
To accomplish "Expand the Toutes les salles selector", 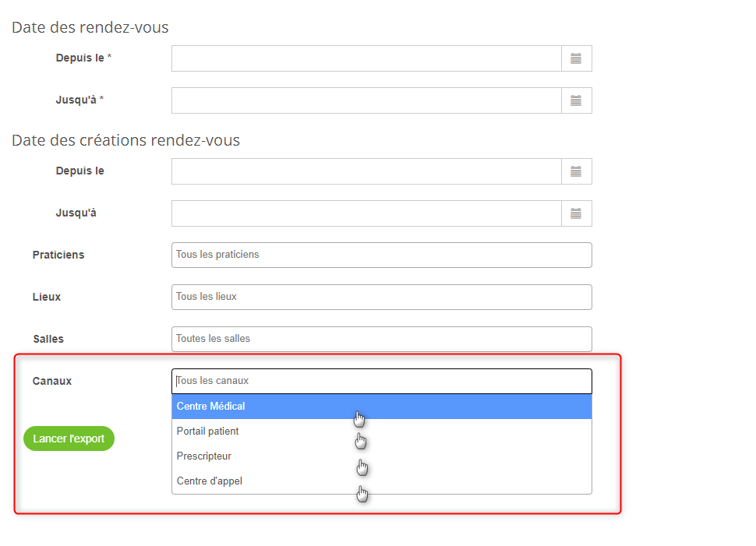I will [381, 339].
